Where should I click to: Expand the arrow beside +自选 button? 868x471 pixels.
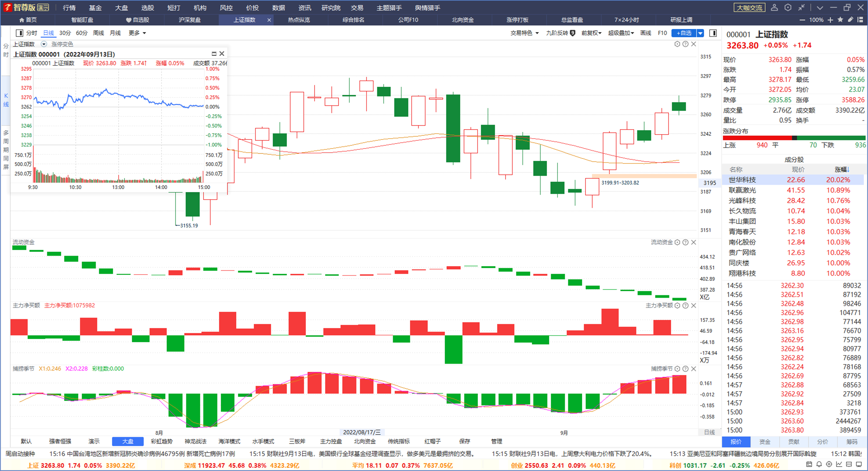pos(700,33)
